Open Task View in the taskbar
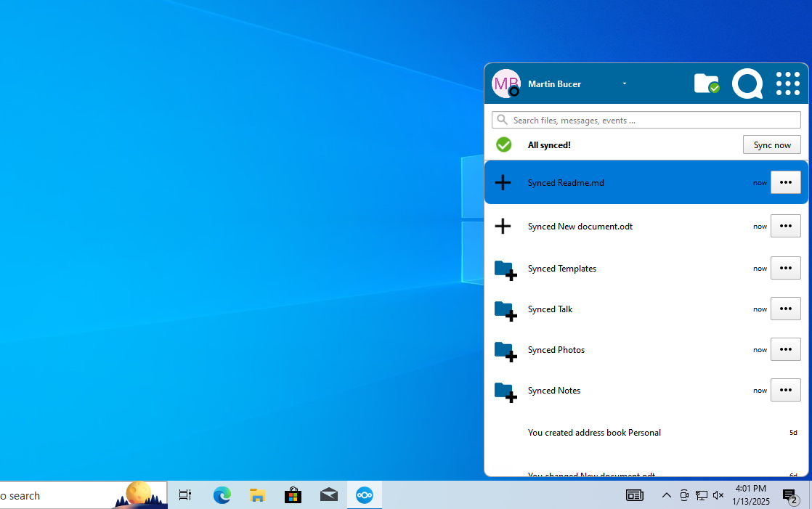Image resolution: width=812 pixels, height=509 pixels. (185, 495)
